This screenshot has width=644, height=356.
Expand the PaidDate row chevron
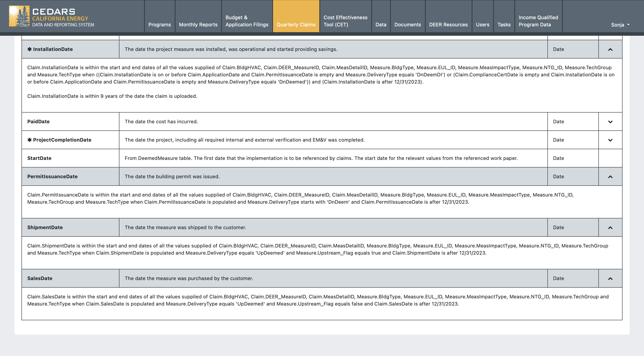pos(610,122)
